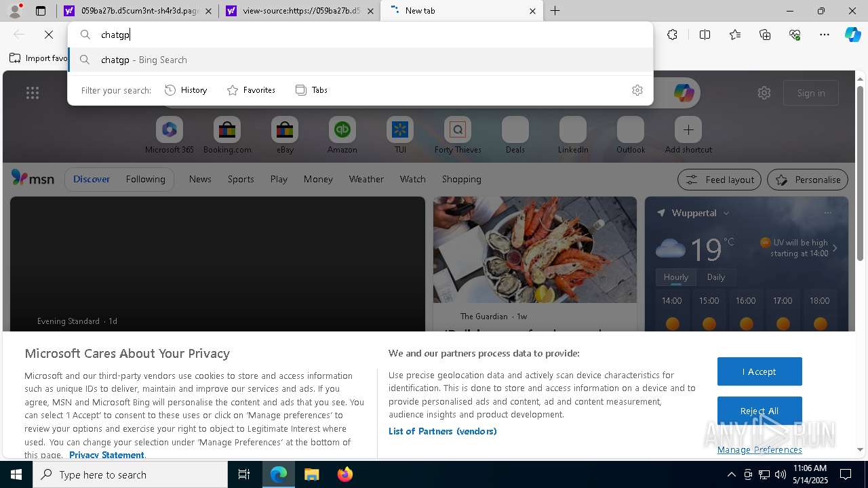Click the MSN logo
Screen dimensions: 868x488
point(33,178)
